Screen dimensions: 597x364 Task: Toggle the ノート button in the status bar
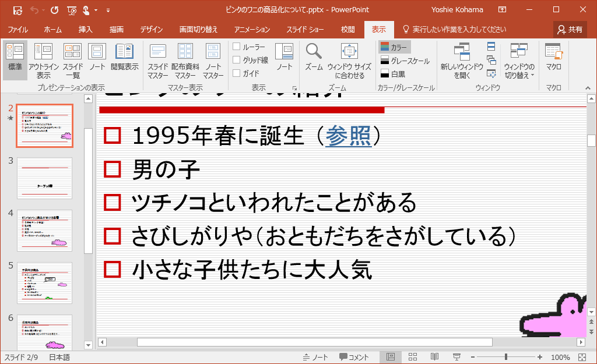315,357
